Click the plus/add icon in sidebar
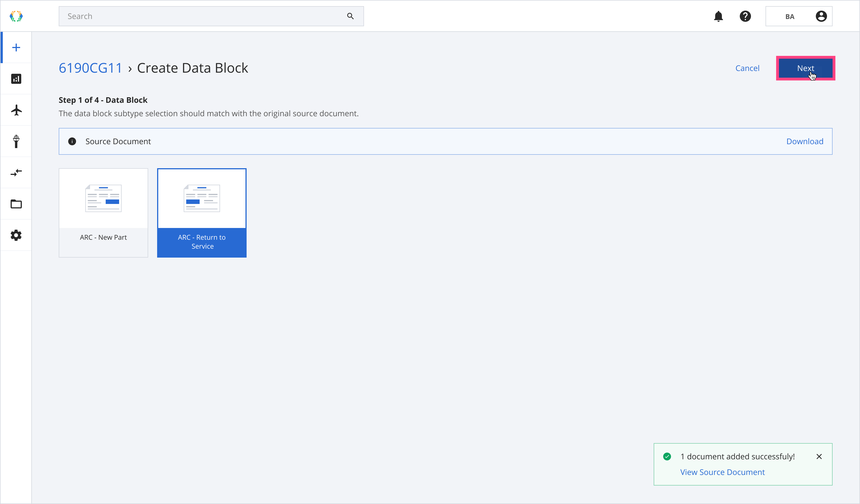Viewport: 860px width, 504px height. [x=16, y=47]
